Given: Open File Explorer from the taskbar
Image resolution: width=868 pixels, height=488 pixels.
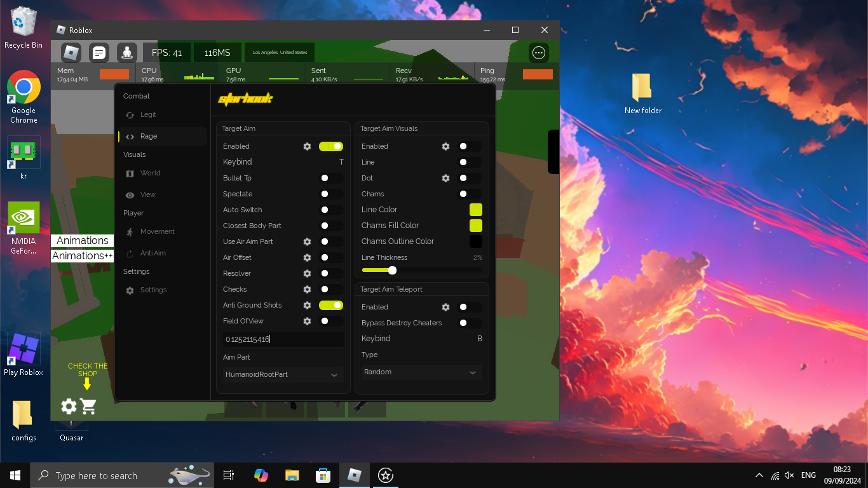Looking at the screenshot, I should click(292, 475).
